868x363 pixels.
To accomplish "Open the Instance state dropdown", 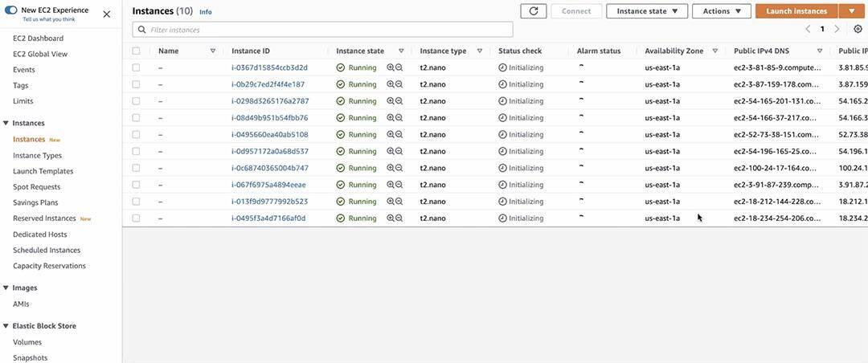I will pos(647,11).
